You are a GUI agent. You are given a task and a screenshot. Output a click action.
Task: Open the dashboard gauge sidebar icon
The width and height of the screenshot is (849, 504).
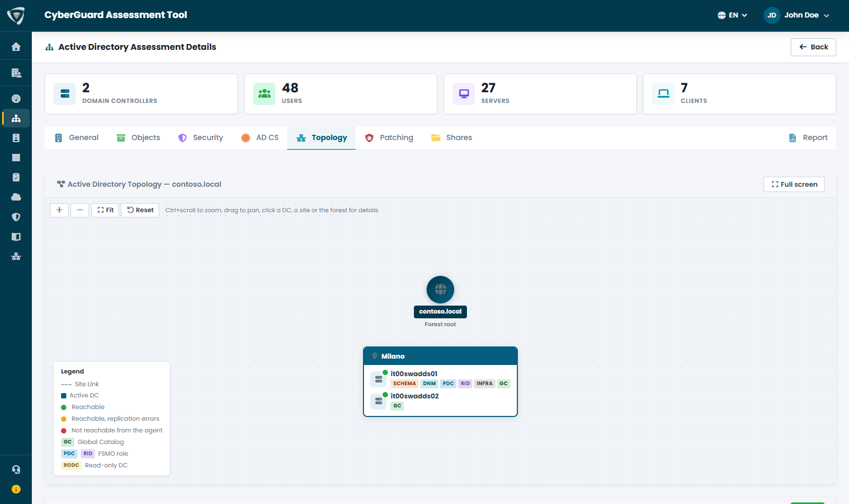pos(16,98)
